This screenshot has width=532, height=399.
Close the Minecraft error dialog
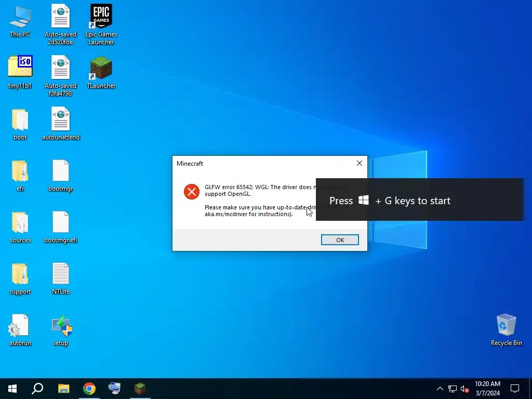[x=360, y=163]
